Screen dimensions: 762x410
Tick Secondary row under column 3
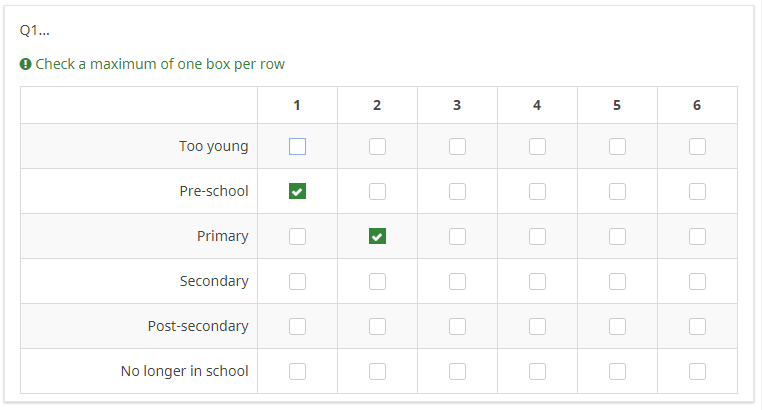point(457,282)
